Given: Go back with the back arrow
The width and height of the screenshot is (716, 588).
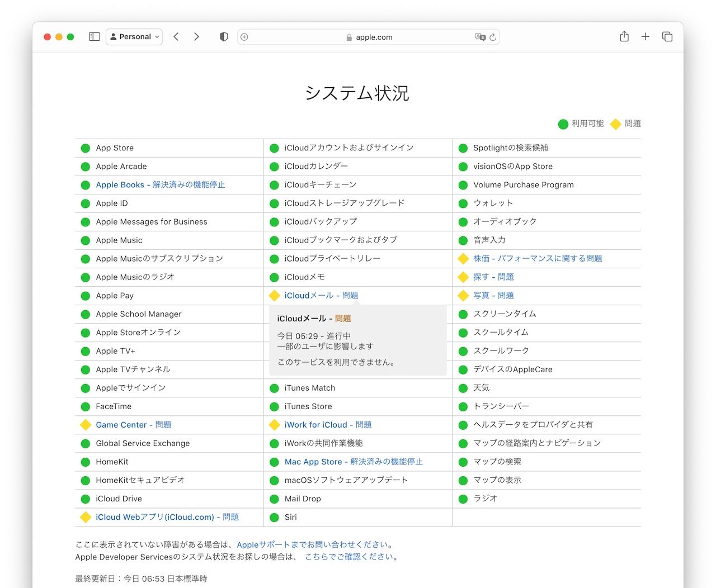Looking at the screenshot, I should click(176, 37).
